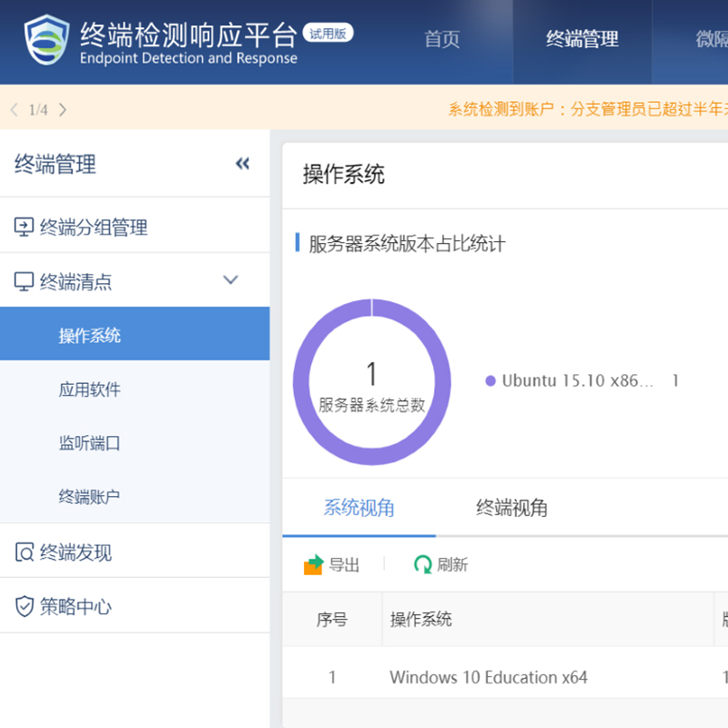Click the 终端管理 sidebar header title

tap(56, 164)
